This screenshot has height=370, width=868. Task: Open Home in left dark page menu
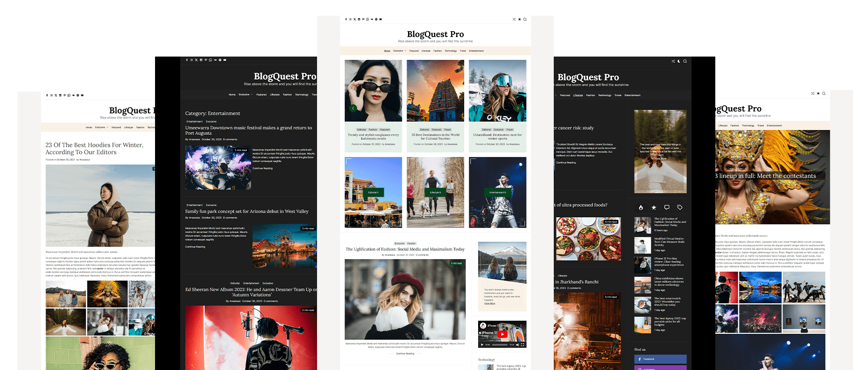click(232, 95)
